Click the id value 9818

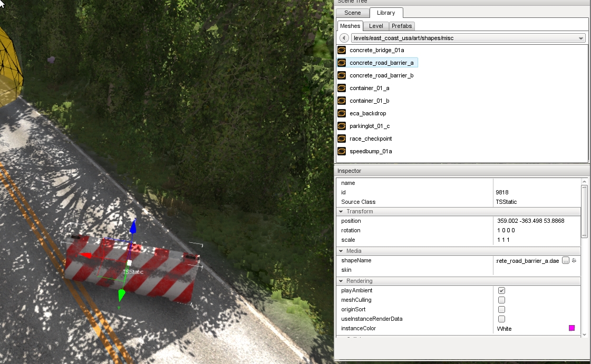click(x=502, y=192)
